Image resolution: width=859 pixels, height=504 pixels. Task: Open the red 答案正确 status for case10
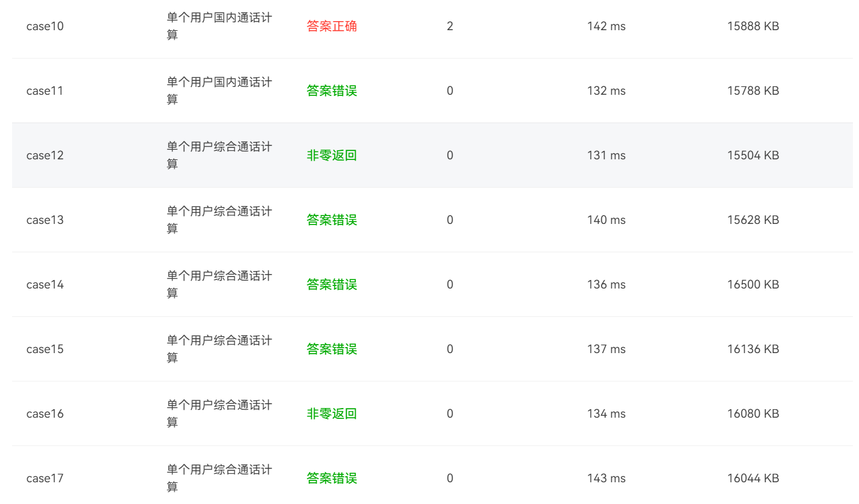point(332,27)
